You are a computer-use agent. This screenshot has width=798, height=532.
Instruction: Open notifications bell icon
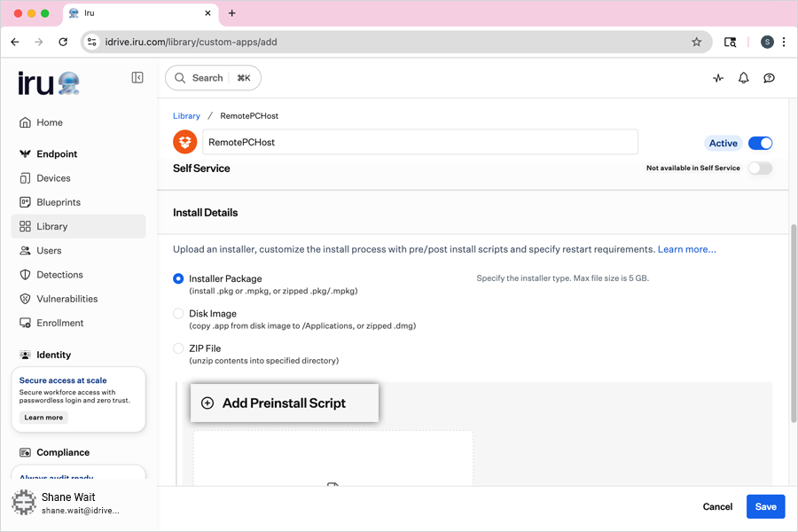pos(744,78)
